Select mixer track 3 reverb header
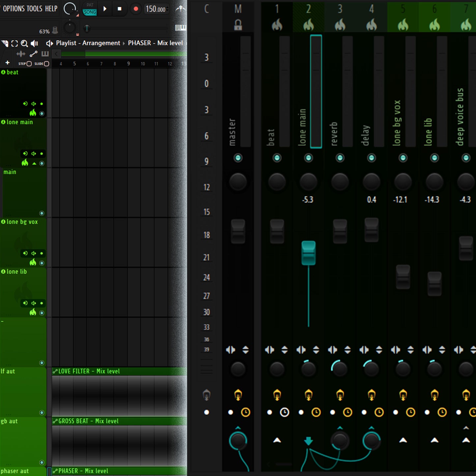This screenshot has height=476, width=476. (x=340, y=16)
